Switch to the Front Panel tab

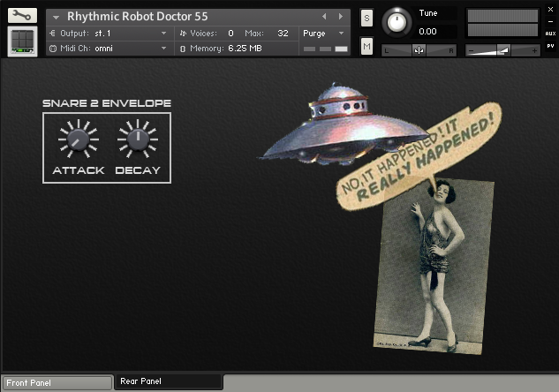pyautogui.click(x=57, y=383)
